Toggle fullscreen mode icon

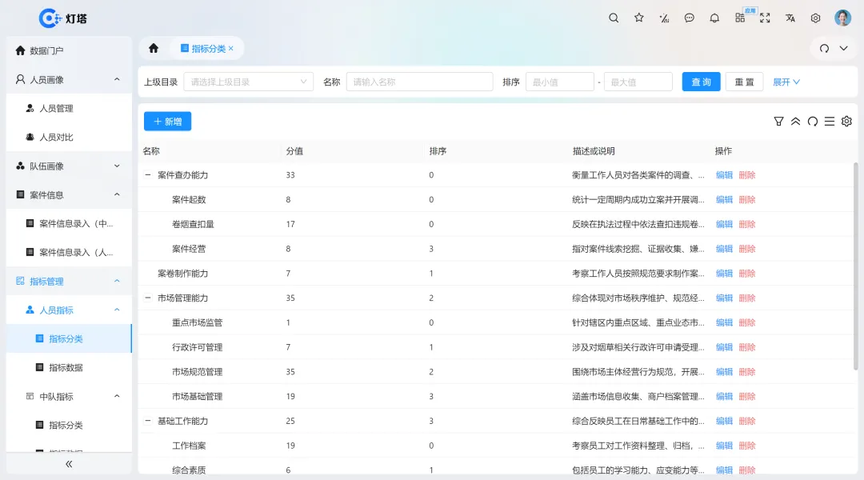click(765, 18)
